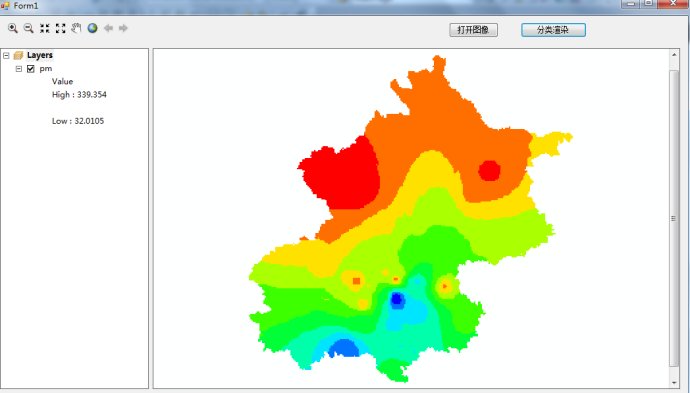Click the Layers group icon

tap(18, 55)
